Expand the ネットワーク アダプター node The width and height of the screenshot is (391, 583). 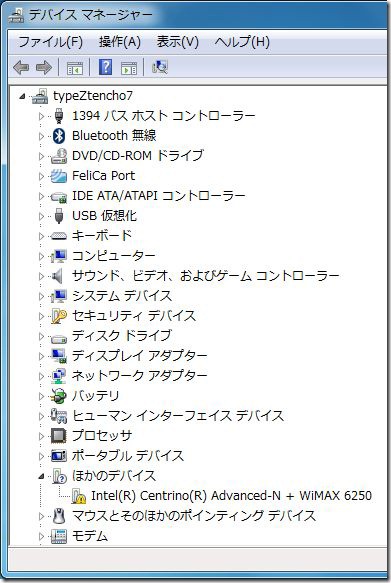[41, 376]
